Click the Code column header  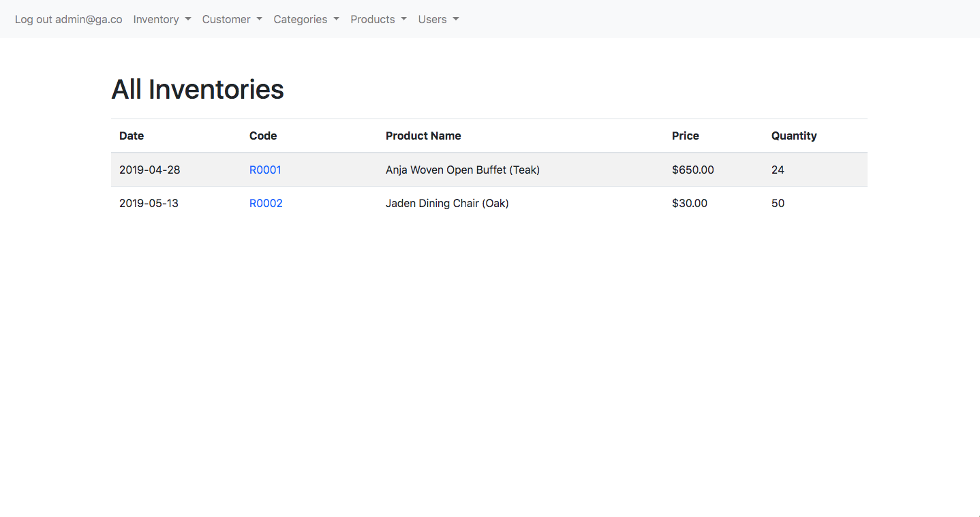pyautogui.click(x=263, y=136)
